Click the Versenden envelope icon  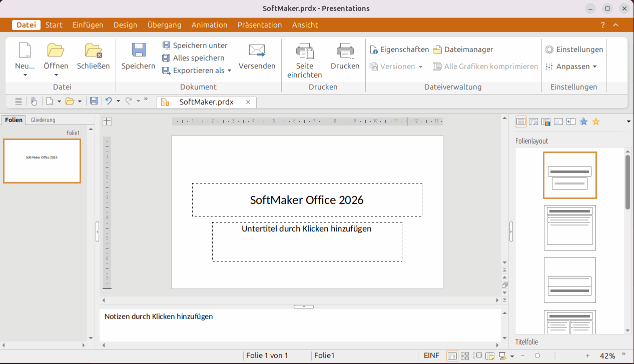[x=257, y=50]
